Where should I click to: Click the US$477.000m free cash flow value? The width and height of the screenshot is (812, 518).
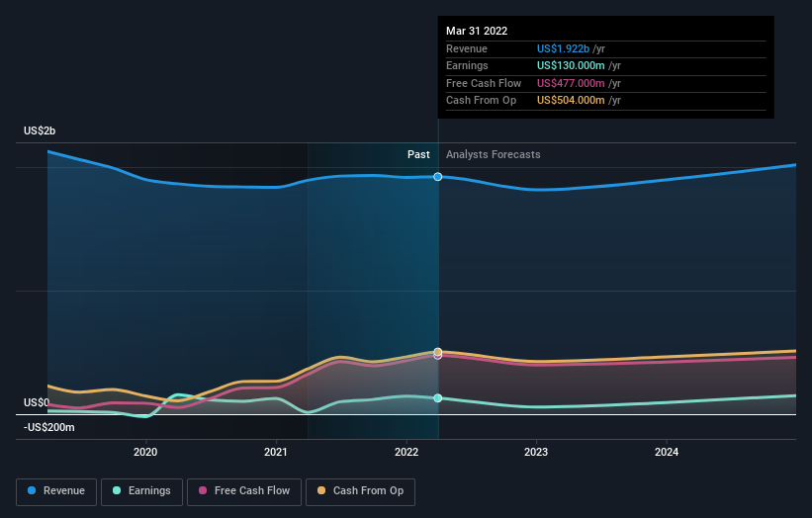pyautogui.click(x=571, y=83)
